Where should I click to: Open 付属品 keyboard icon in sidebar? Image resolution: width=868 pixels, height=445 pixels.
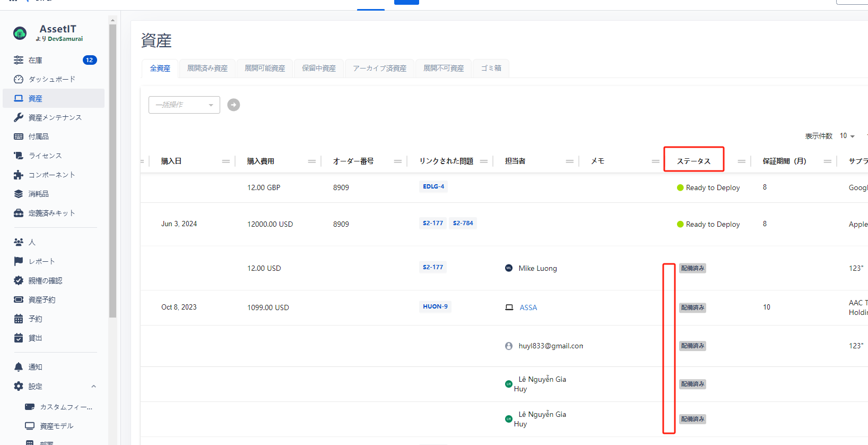tap(19, 136)
